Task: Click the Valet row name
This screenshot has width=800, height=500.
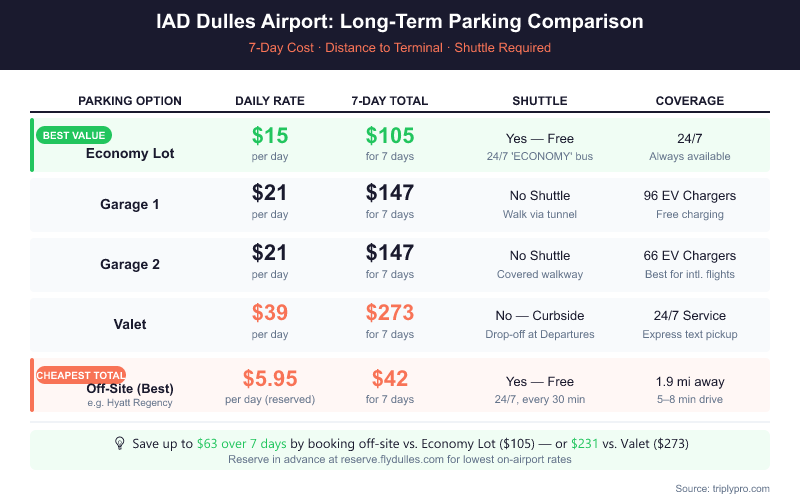Action: [x=130, y=324]
